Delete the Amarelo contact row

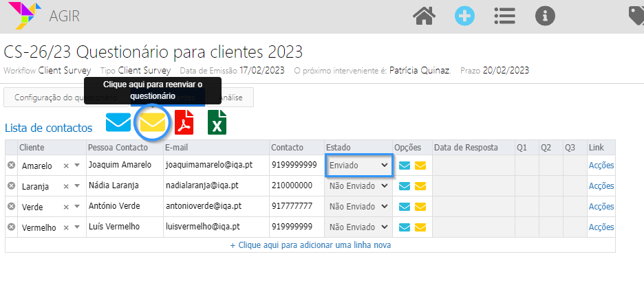point(12,166)
